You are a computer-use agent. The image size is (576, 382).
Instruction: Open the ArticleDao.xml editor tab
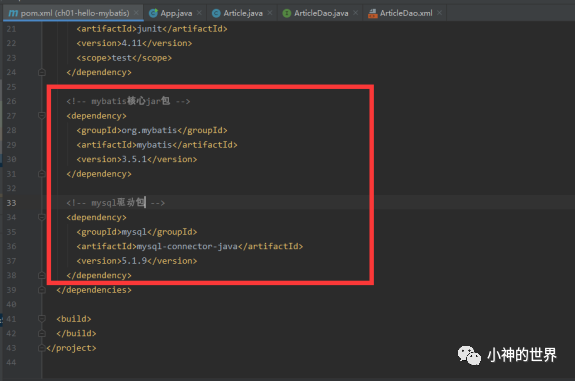(405, 13)
